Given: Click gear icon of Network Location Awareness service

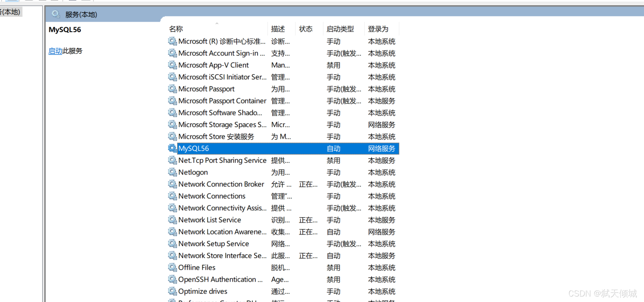Looking at the screenshot, I should [x=172, y=232].
